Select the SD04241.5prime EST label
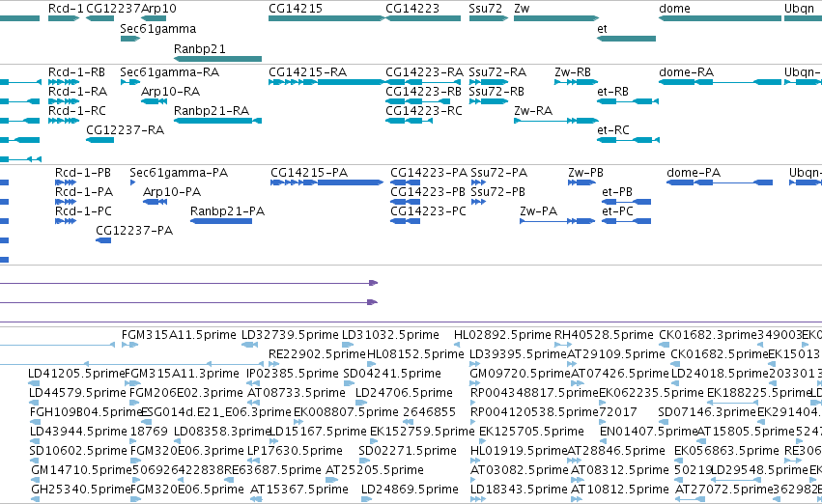Image resolution: width=822 pixels, height=504 pixels. pos(392,374)
